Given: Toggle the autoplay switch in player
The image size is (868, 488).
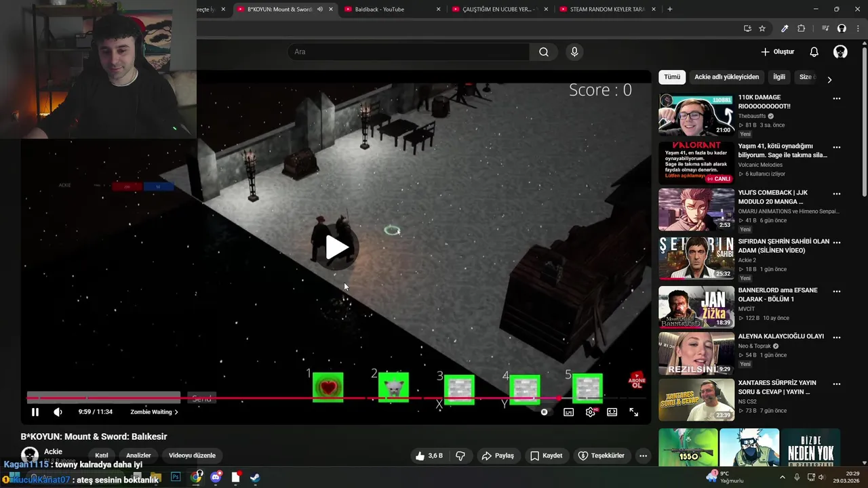Looking at the screenshot, I should (x=545, y=411).
